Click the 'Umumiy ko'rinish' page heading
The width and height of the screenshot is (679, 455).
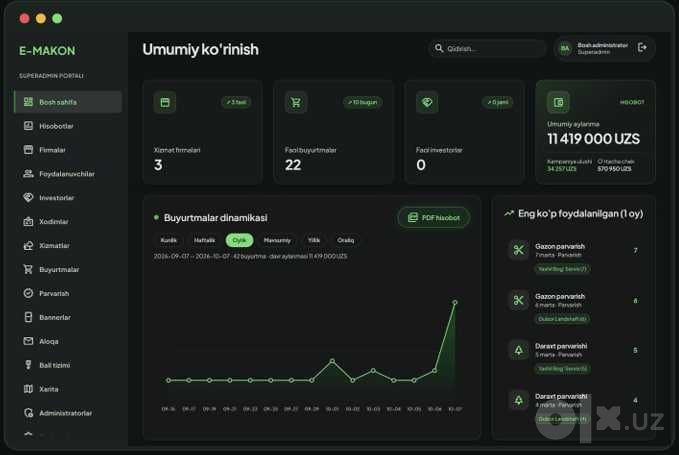(x=200, y=50)
